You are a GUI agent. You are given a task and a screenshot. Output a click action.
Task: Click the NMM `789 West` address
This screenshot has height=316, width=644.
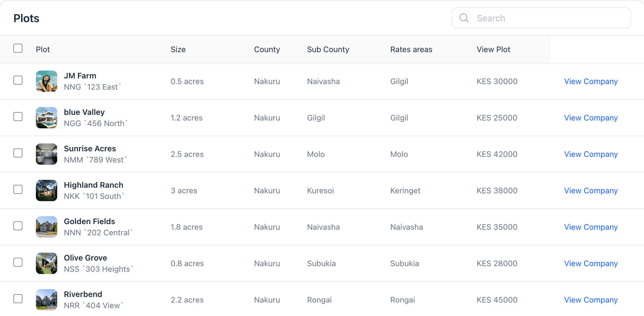pyautogui.click(x=95, y=160)
